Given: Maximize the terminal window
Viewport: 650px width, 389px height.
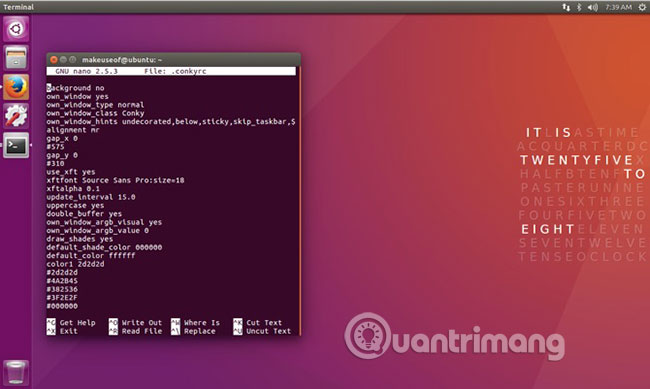Looking at the screenshot, I should (x=73, y=60).
